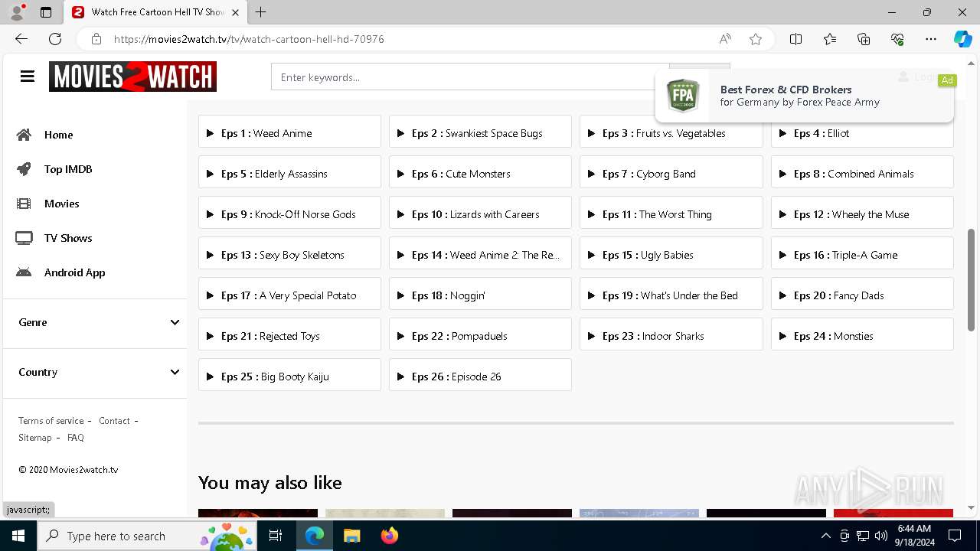Screen dimensions: 980x551
Task: Click the Best Forex & CFD Brokers ad
Action: click(805, 96)
